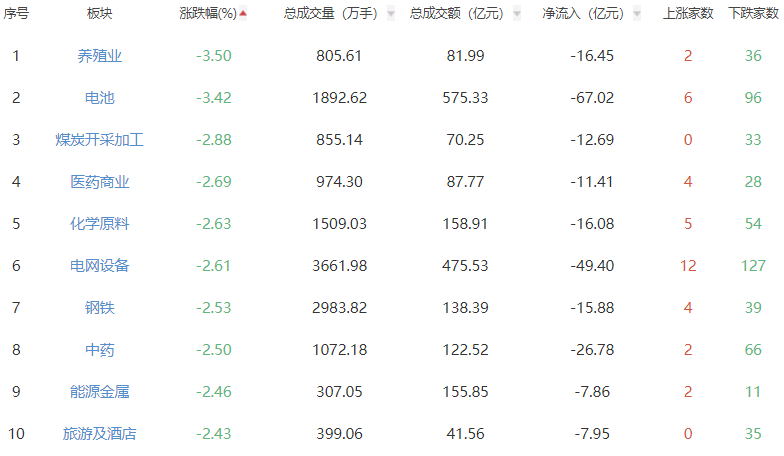Sort table by 上涨家数 column header
Screen dimensions: 784x456
pyautogui.click(x=688, y=14)
